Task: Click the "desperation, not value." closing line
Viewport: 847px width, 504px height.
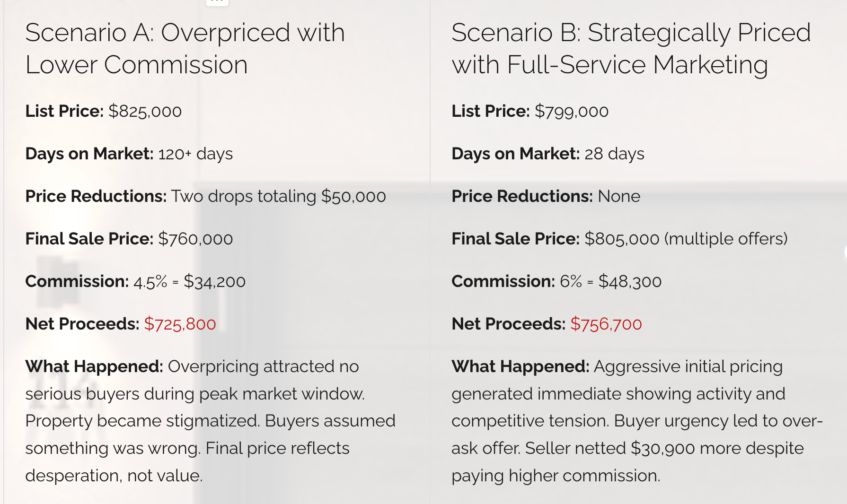Action: pyautogui.click(x=114, y=475)
